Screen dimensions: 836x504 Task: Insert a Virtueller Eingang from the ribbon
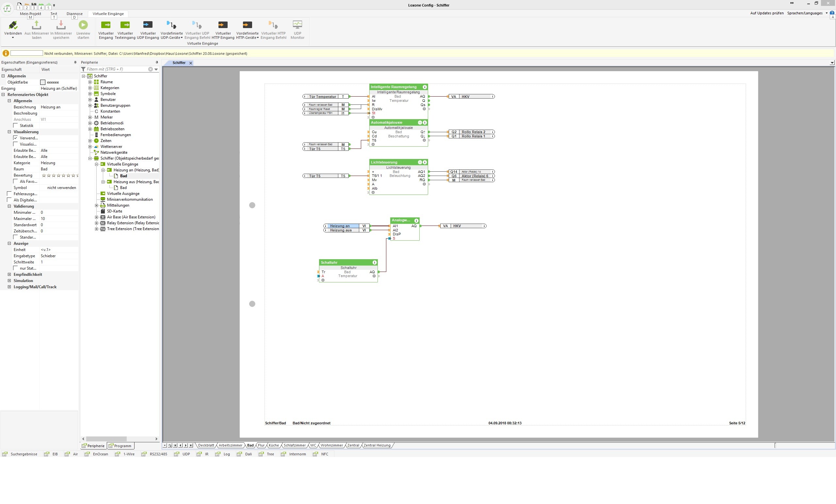pyautogui.click(x=106, y=25)
